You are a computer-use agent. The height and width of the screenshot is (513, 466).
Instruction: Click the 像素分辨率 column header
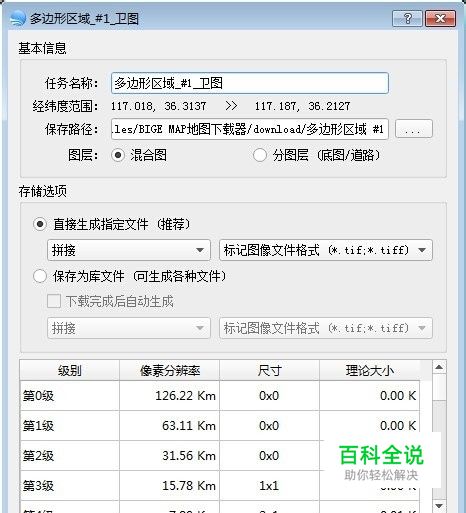point(170,370)
